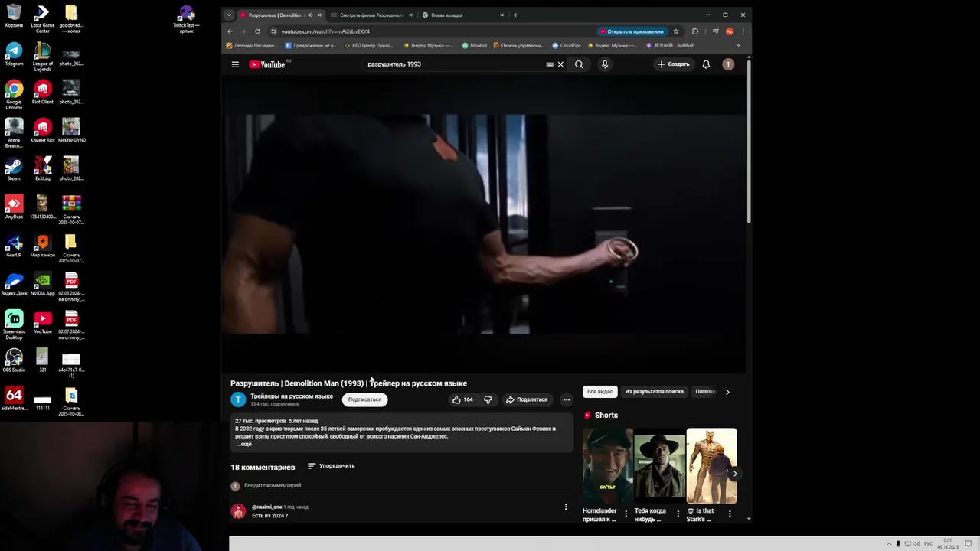The image size is (980, 551).
Task: Open AnyDesk desktop shortcut
Action: [x=14, y=207]
